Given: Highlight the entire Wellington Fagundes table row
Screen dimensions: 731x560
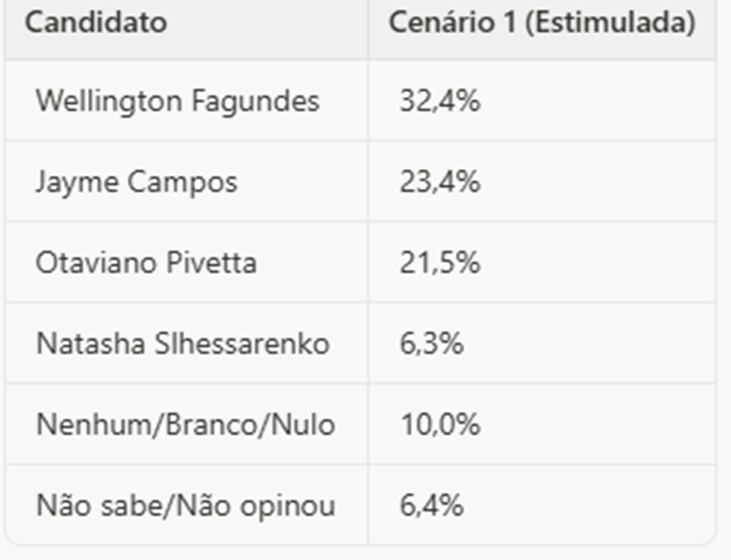Looking at the screenshot, I should (360, 100).
